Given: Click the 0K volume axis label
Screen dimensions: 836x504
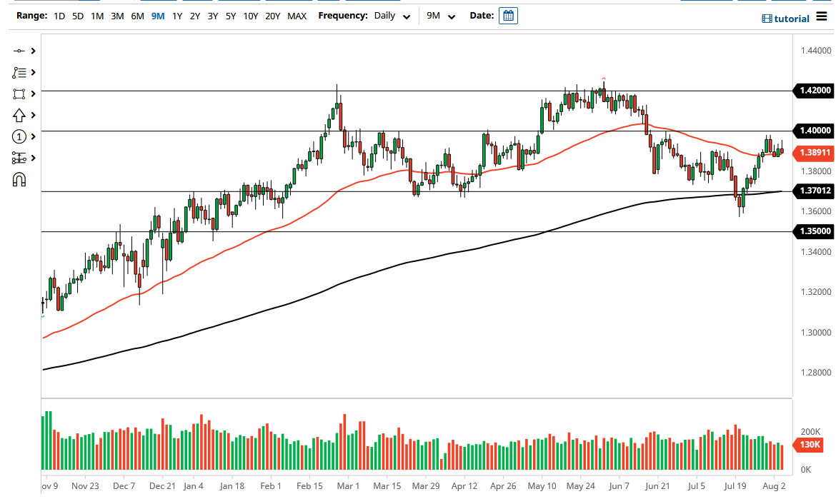Looking at the screenshot, I should pyautogui.click(x=805, y=469).
